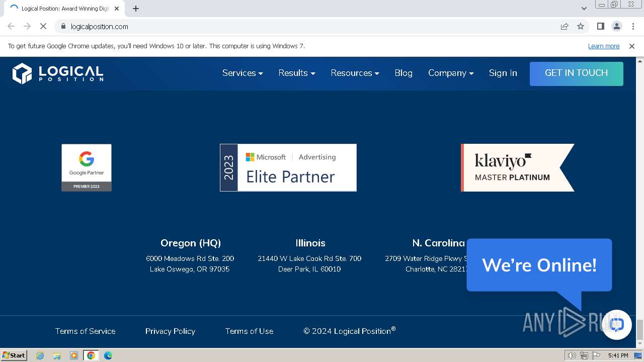This screenshot has height=362, width=644.
Task: Click the network tray icon
Action: [x=584, y=355]
